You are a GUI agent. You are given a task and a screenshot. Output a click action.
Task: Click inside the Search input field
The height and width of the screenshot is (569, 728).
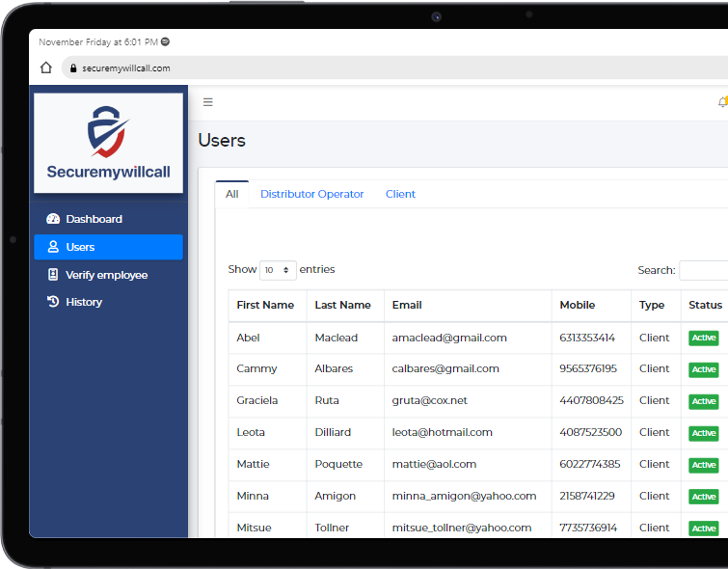click(x=703, y=271)
